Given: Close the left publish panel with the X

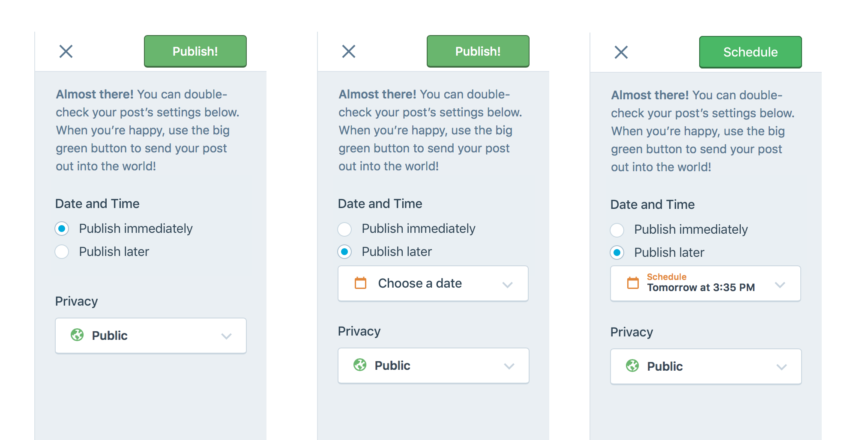Looking at the screenshot, I should tap(66, 51).
